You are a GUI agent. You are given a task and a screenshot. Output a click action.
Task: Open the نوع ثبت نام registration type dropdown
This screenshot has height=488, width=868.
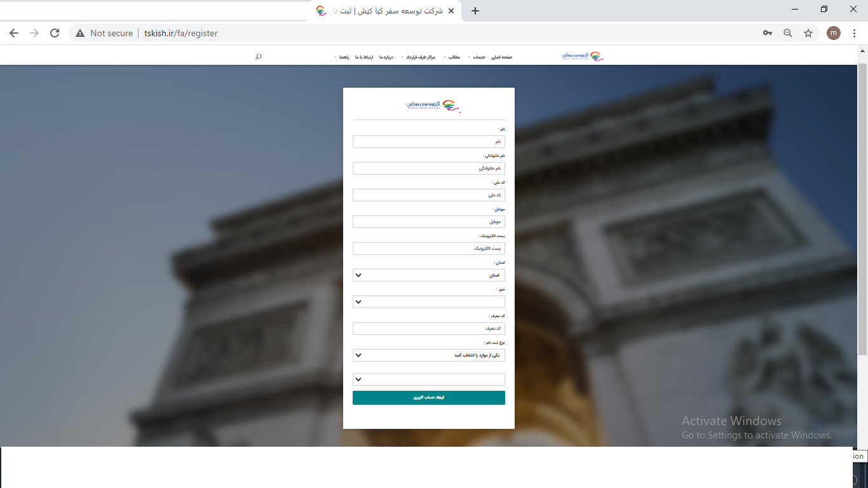pos(428,355)
